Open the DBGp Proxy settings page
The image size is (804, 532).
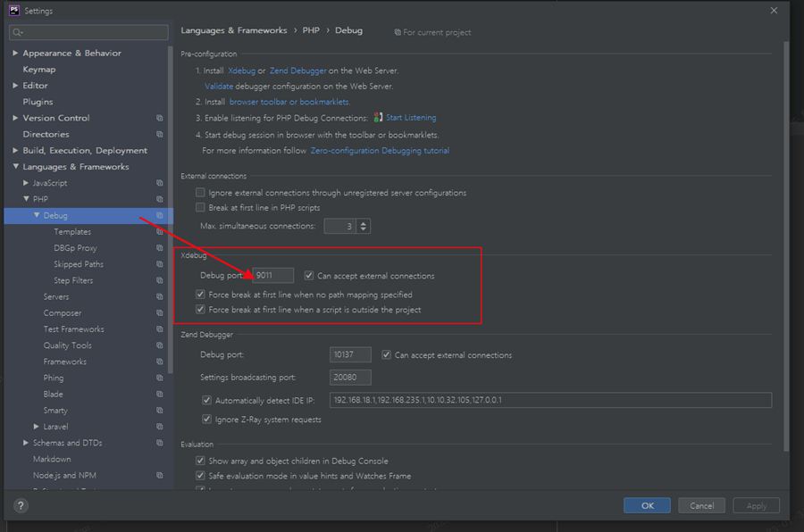75,248
